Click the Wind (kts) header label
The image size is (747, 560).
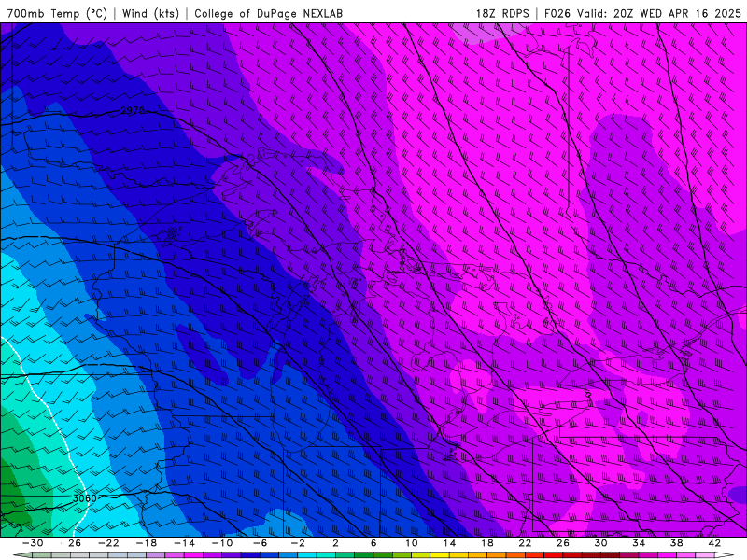[x=150, y=13]
